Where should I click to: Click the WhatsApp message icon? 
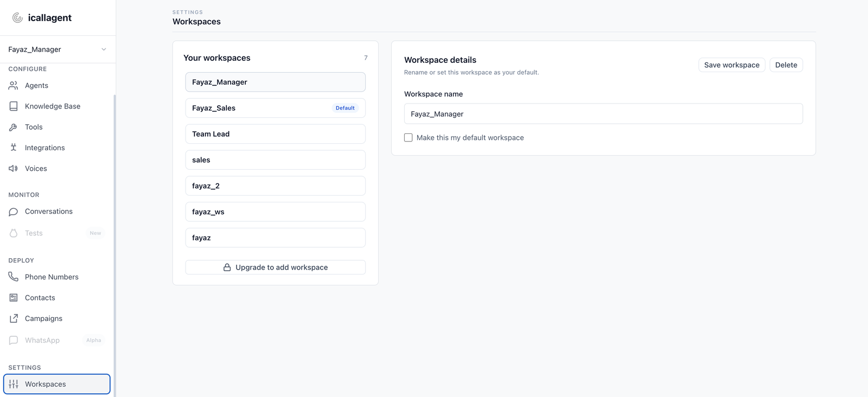click(14, 341)
